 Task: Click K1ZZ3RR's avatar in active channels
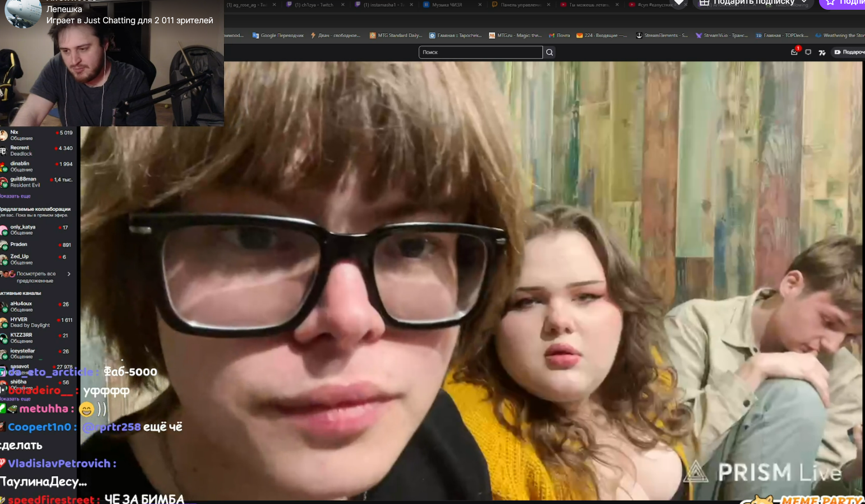click(4, 338)
